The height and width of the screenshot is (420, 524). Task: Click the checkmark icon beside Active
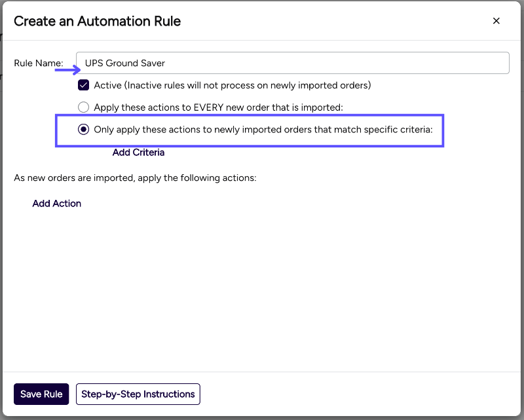pos(84,85)
